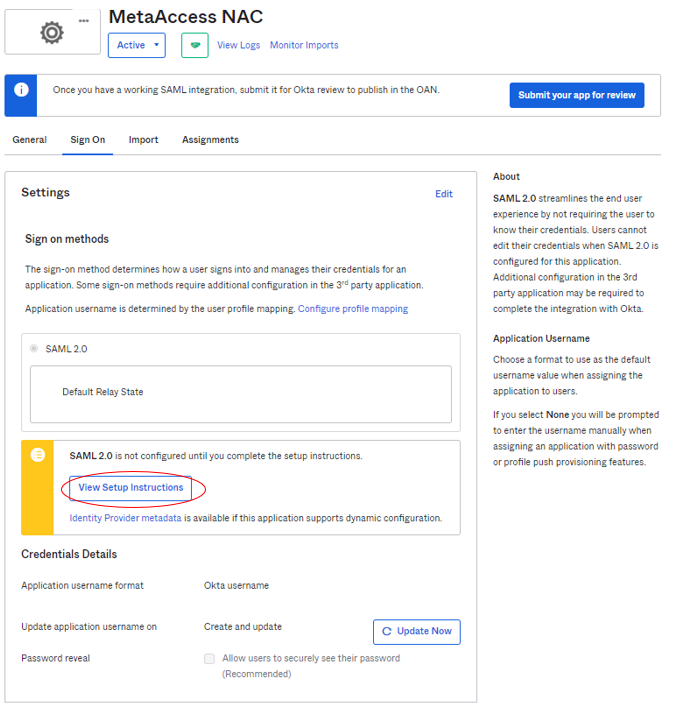The height and width of the screenshot is (722, 680).
Task: Click the Edit link in Settings
Action: click(444, 194)
